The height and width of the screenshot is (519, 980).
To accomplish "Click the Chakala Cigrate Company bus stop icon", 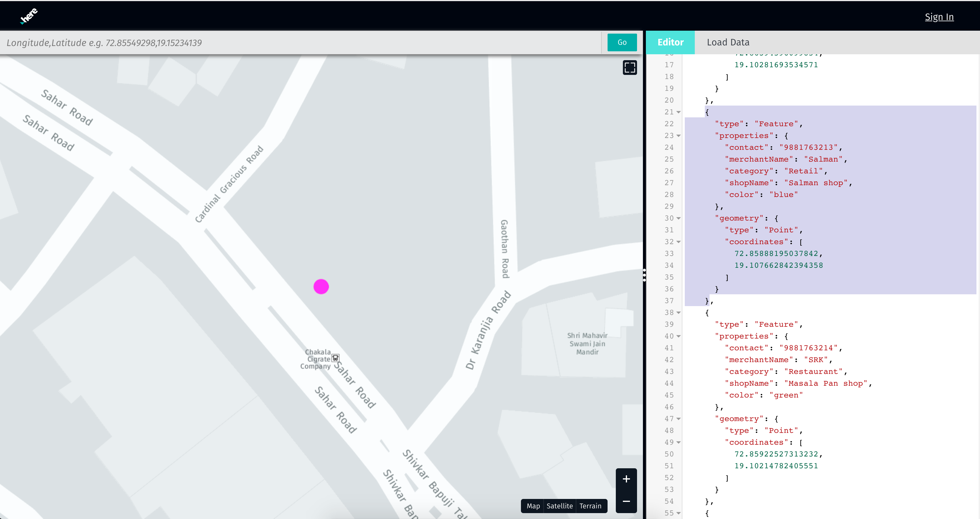I will 335,358.
